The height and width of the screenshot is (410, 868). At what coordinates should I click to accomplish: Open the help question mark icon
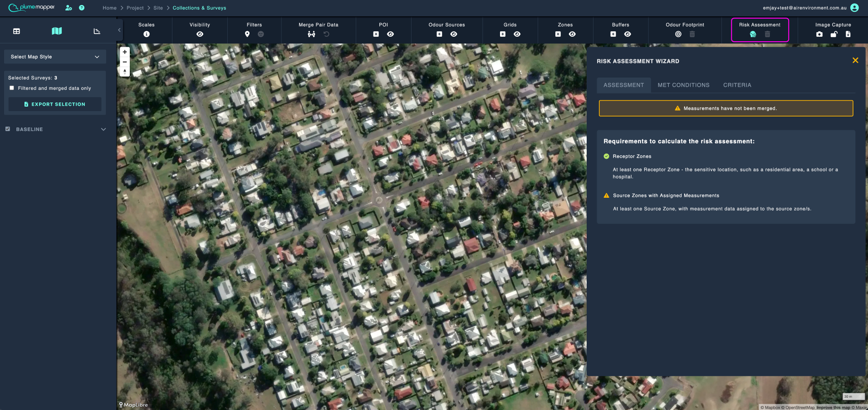[82, 8]
